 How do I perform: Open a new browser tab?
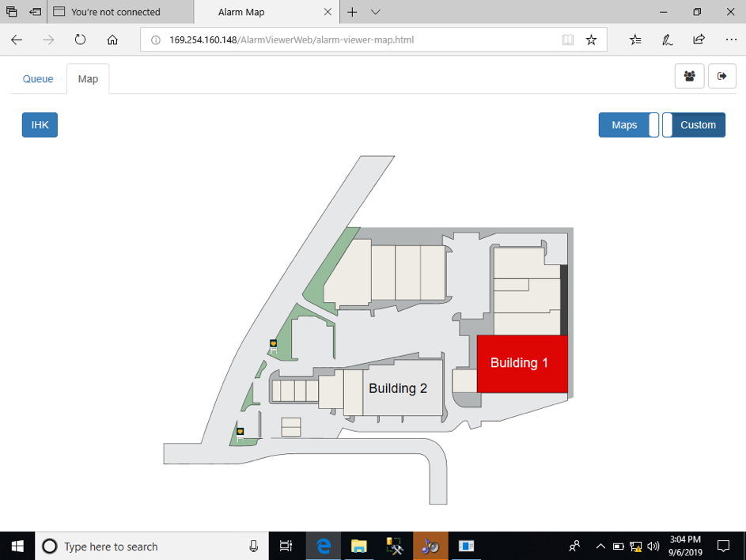point(352,12)
